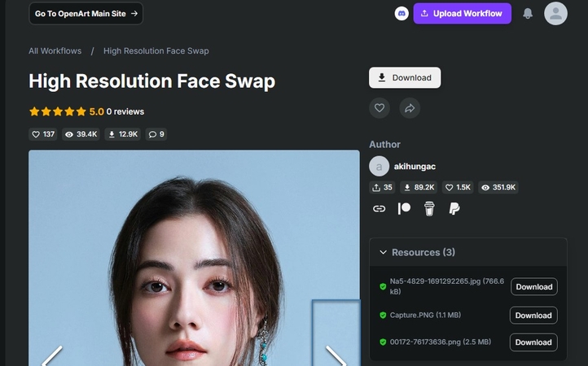Open the author's Patreon icon
Viewport: 588px width, 366px height.
[x=404, y=209]
